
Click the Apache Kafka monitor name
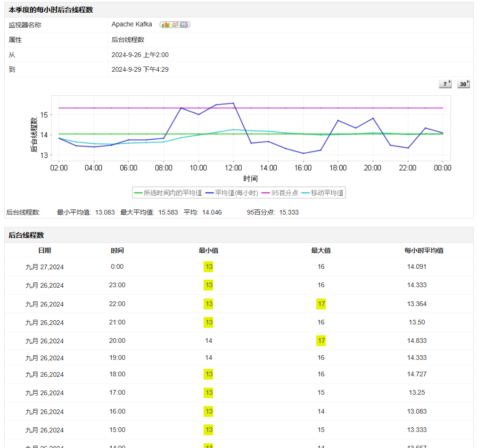tap(132, 25)
